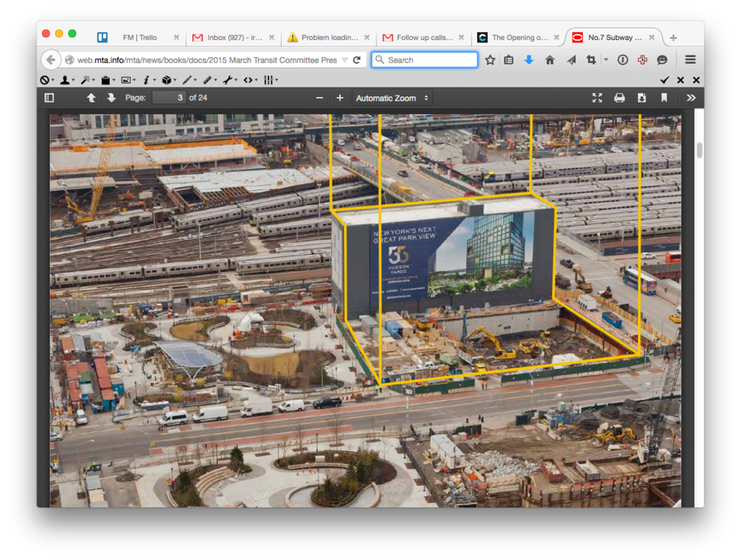This screenshot has width=741, height=560.
Task: Open a new browser tab
Action: point(673,36)
